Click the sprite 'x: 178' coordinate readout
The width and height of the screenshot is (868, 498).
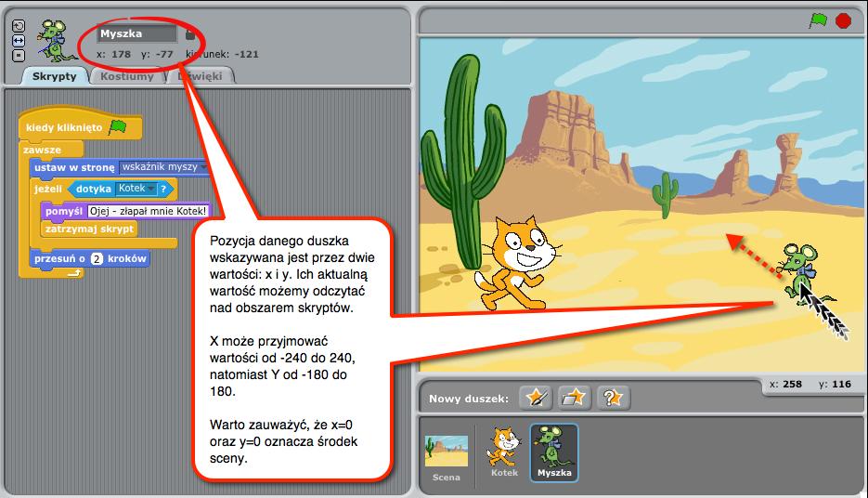113,54
